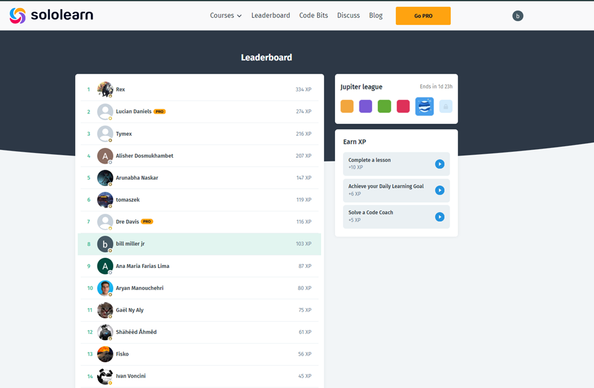Viewport: 594px width, 388px height.
Task: Click the Go PRO button
Action: point(423,16)
